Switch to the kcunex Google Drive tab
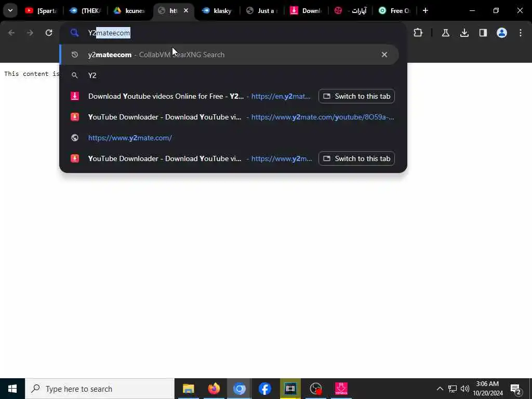 coord(129,10)
